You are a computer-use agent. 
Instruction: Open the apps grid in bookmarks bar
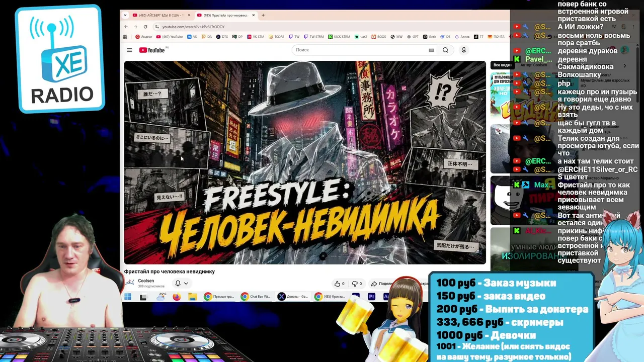pos(125,37)
